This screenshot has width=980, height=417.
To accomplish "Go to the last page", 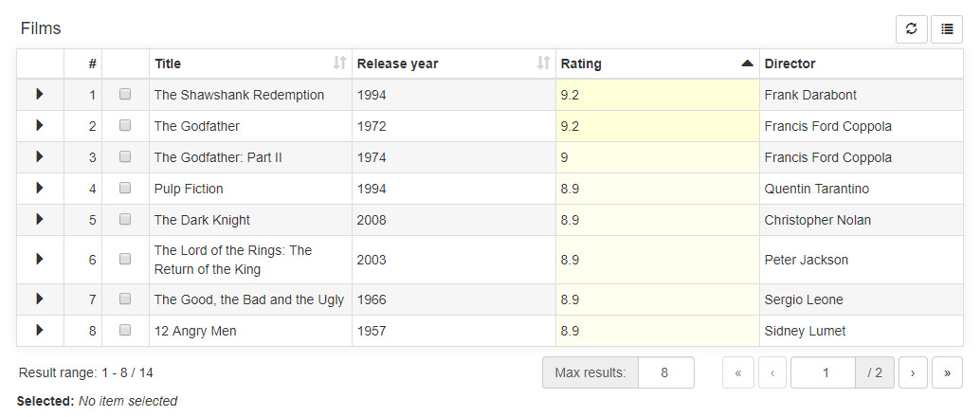I will click(x=947, y=373).
